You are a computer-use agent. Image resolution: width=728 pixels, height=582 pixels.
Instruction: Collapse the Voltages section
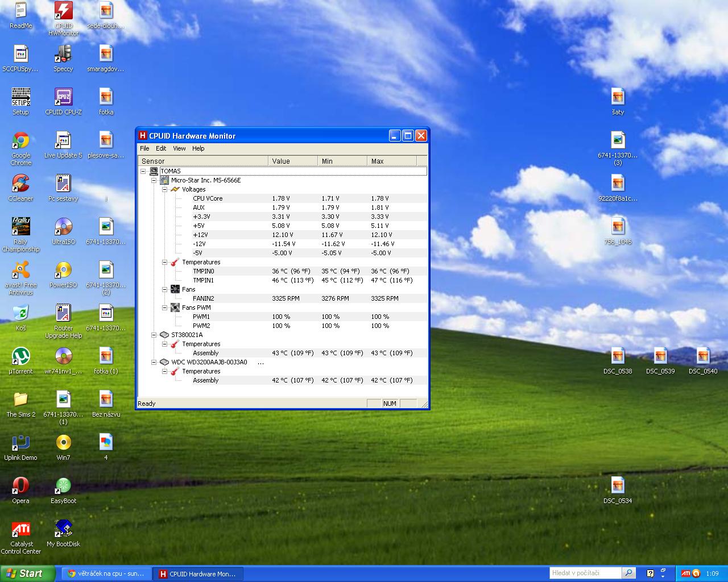(x=164, y=189)
